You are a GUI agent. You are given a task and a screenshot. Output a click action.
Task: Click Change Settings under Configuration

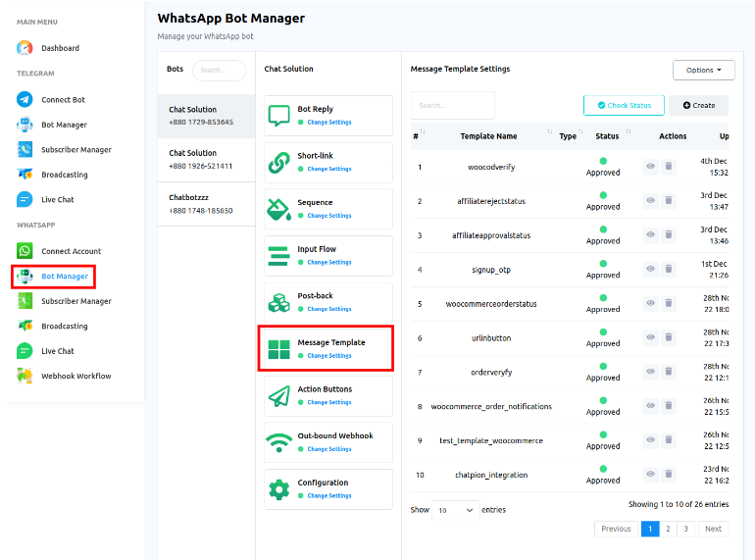(329, 496)
